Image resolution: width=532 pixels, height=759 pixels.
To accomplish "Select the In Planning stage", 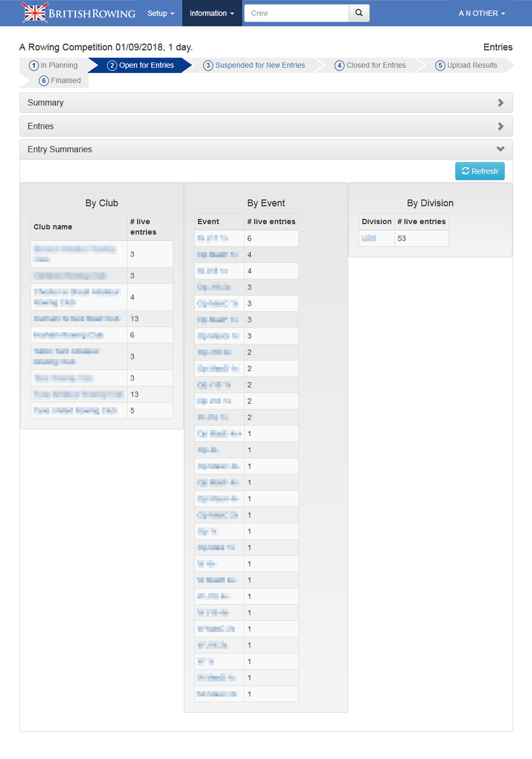I will [54, 65].
